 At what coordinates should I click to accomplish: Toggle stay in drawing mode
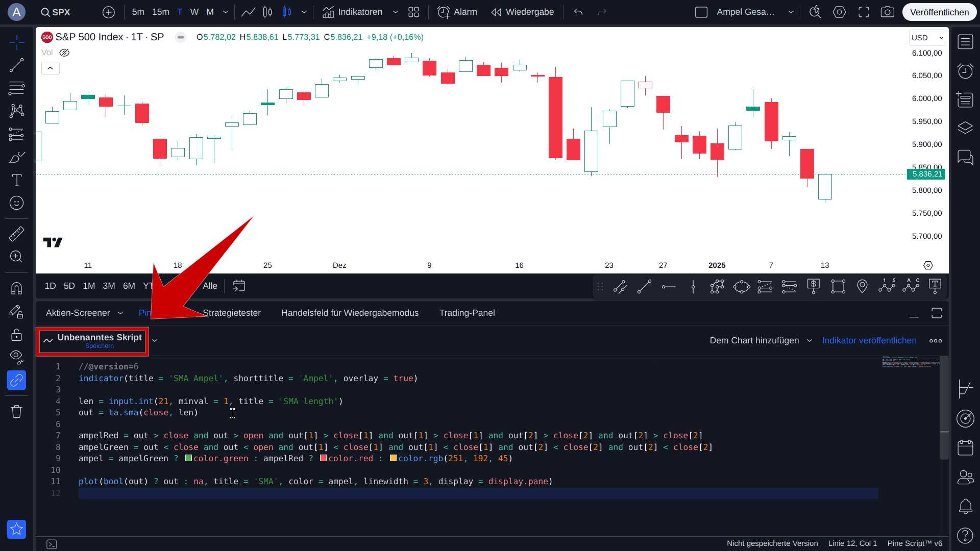(x=16, y=312)
